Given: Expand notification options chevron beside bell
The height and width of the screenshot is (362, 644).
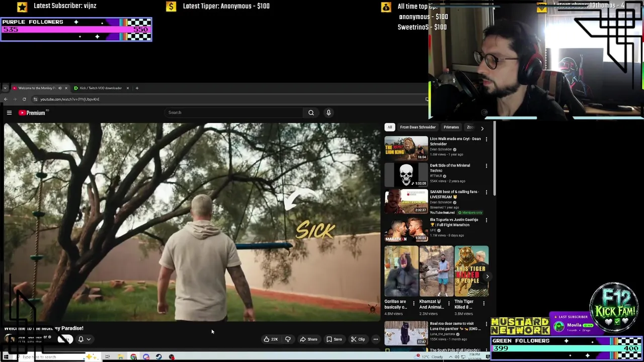Looking at the screenshot, I should 89,339.
